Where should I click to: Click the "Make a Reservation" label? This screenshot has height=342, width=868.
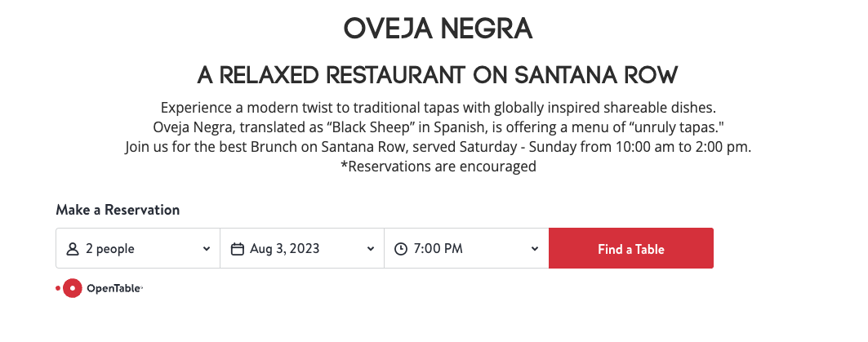pos(118,210)
